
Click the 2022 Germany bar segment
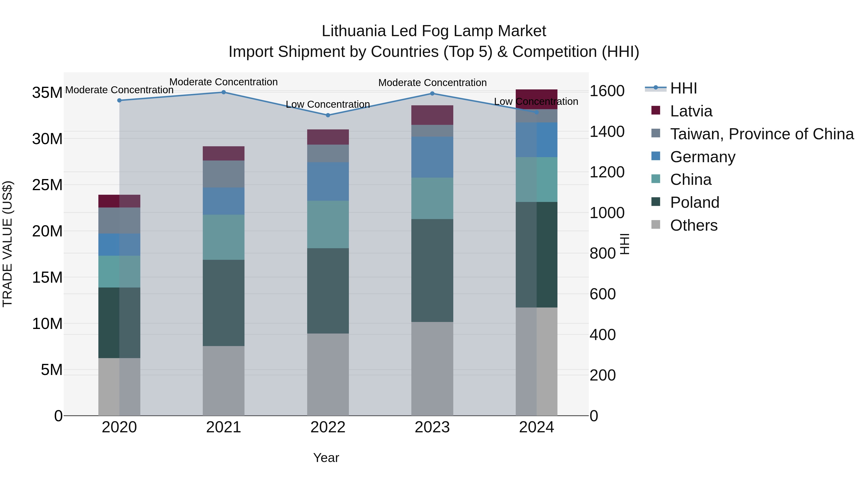click(x=328, y=182)
